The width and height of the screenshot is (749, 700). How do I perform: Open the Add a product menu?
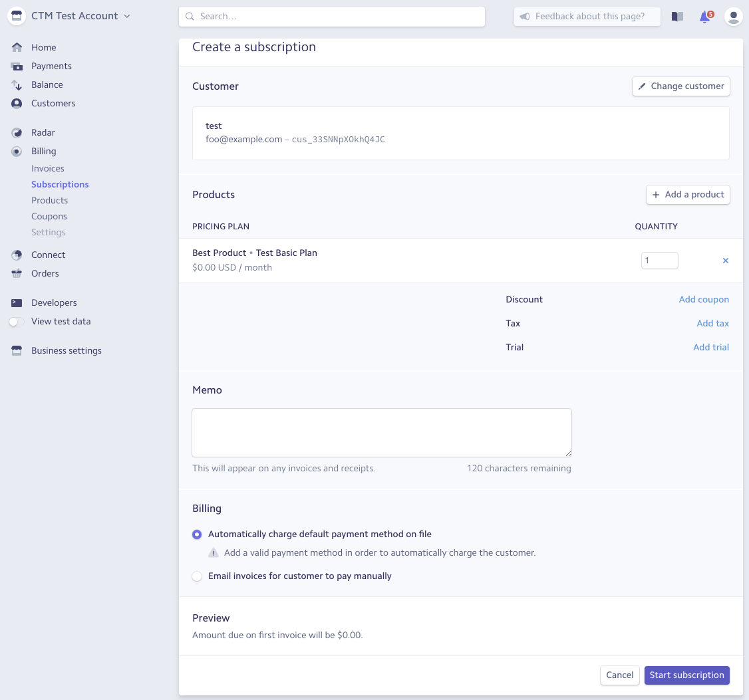pos(688,195)
